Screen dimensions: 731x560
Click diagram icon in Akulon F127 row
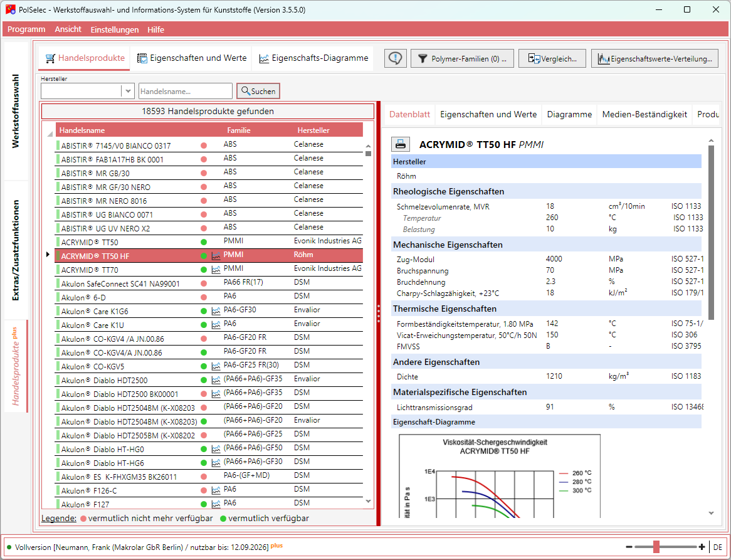(216, 504)
